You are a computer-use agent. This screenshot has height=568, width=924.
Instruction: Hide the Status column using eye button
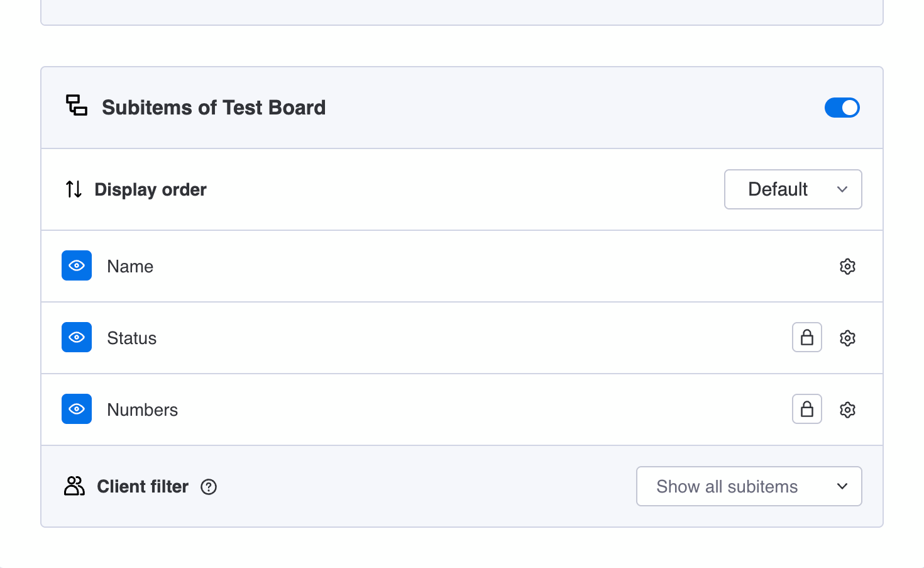point(77,338)
